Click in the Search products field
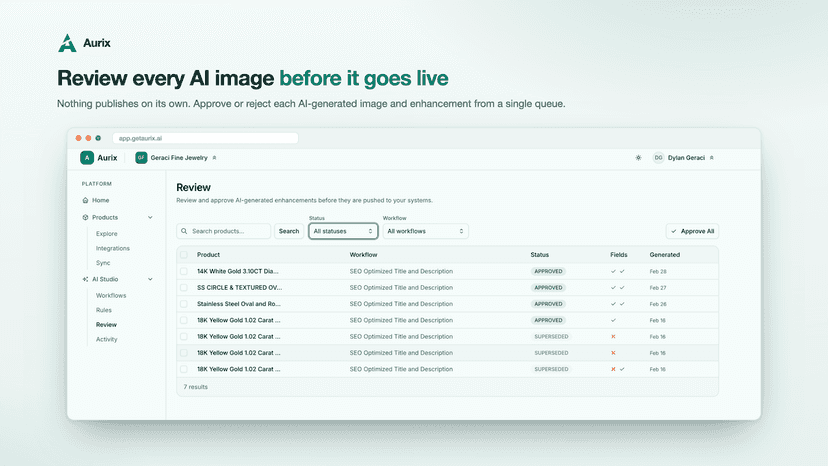The height and width of the screenshot is (466, 828). [223, 231]
